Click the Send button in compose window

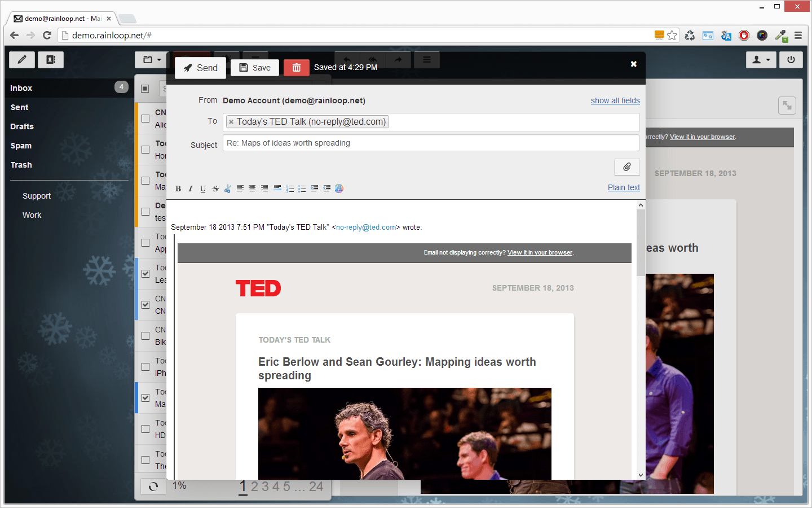click(200, 68)
